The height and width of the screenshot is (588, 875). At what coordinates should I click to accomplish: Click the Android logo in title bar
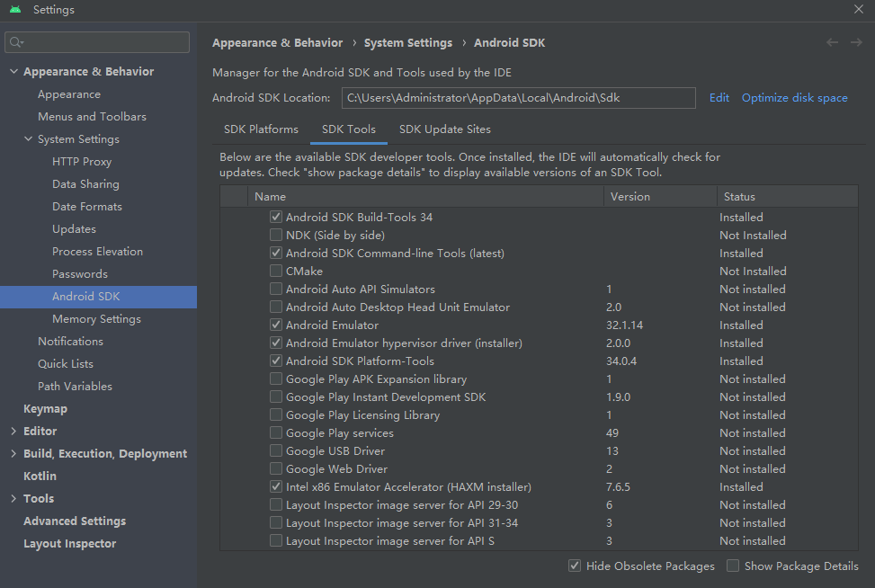click(x=15, y=10)
